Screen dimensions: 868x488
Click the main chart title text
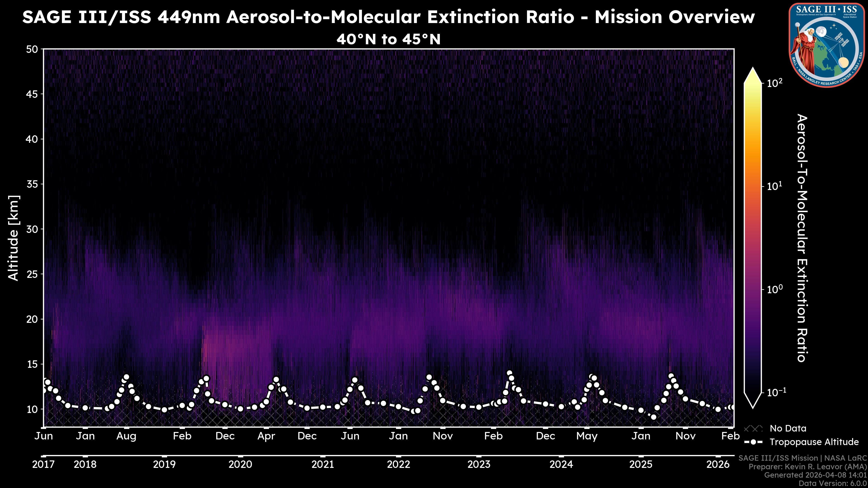point(389,17)
